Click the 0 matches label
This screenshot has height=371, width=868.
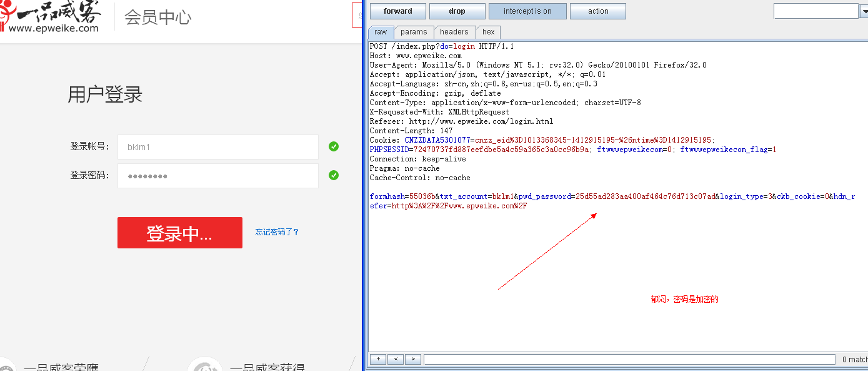point(855,360)
